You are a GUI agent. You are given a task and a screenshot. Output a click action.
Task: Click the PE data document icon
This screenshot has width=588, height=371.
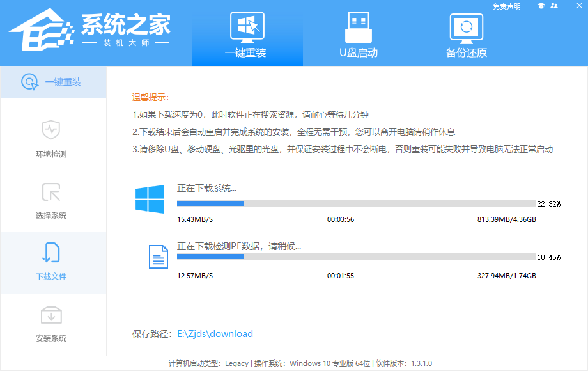(x=159, y=256)
